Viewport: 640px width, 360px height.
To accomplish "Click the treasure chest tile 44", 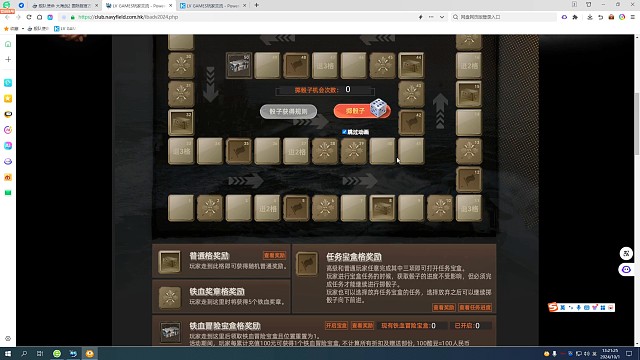I will 411,65.
